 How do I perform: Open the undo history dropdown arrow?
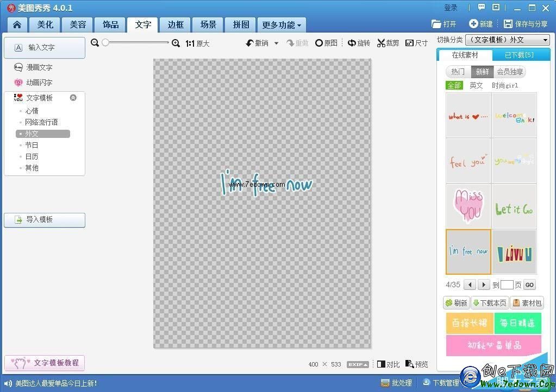click(x=276, y=43)
